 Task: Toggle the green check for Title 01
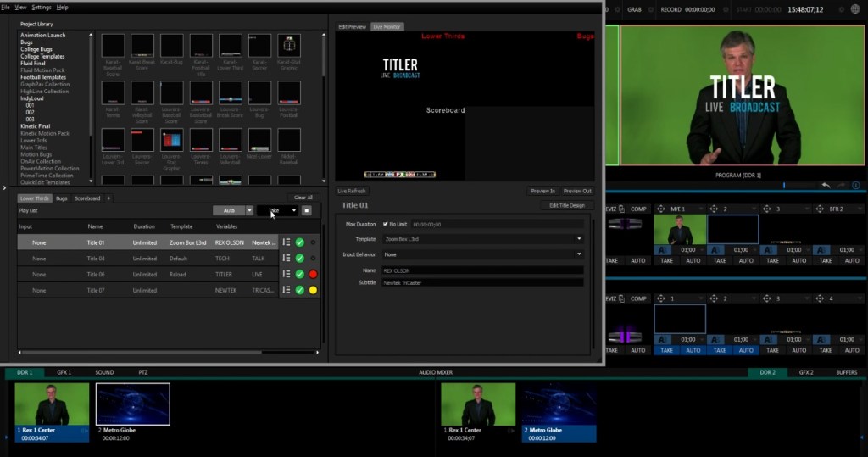[x=299, y=242]
